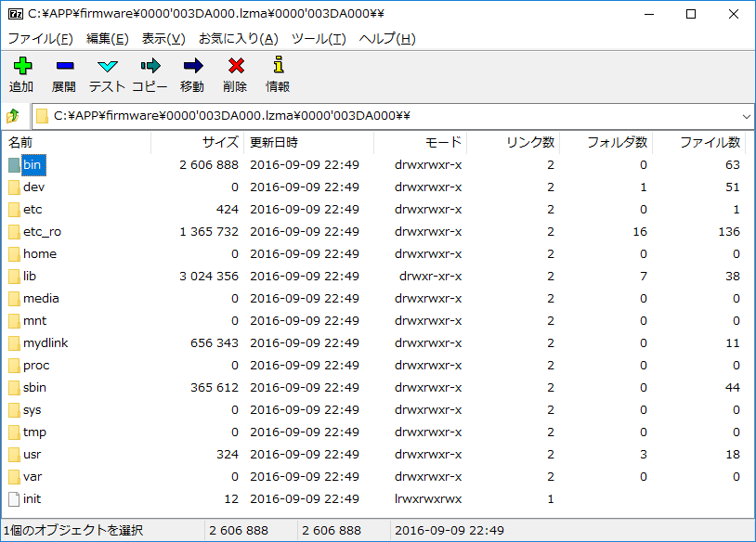This screenshot has width=756, height=542.
Task: Open the ヘルプ(H) menu
Action: tap(387, 39)
